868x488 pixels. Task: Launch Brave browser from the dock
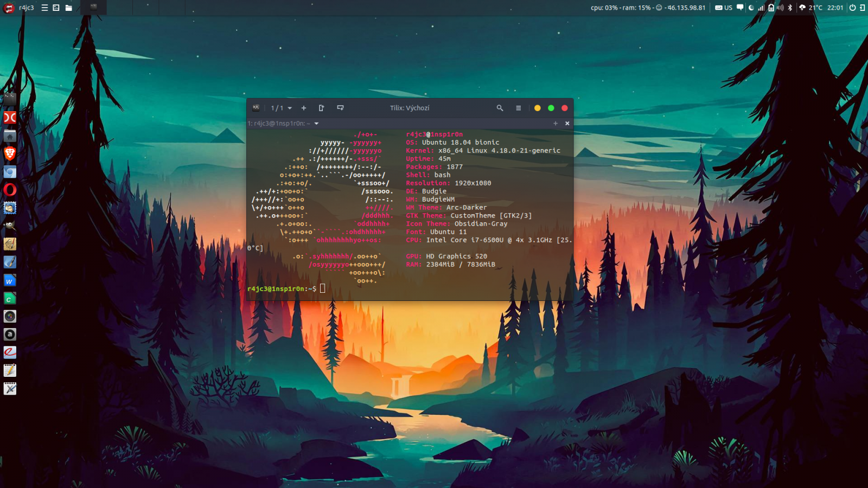(10, 153)
